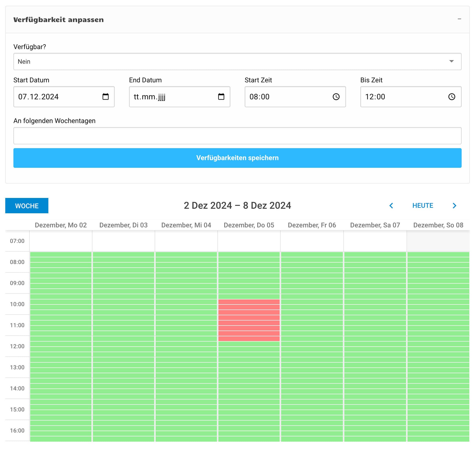Click the Bis Zeit clock icon
The height and width of the screenshot is (450, 476).
click(x=452, y=97)
